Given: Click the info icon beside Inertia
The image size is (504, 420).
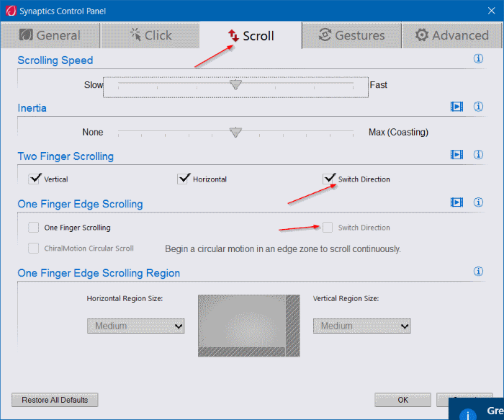Looking at the screenshot, I should tap(478, 107).
